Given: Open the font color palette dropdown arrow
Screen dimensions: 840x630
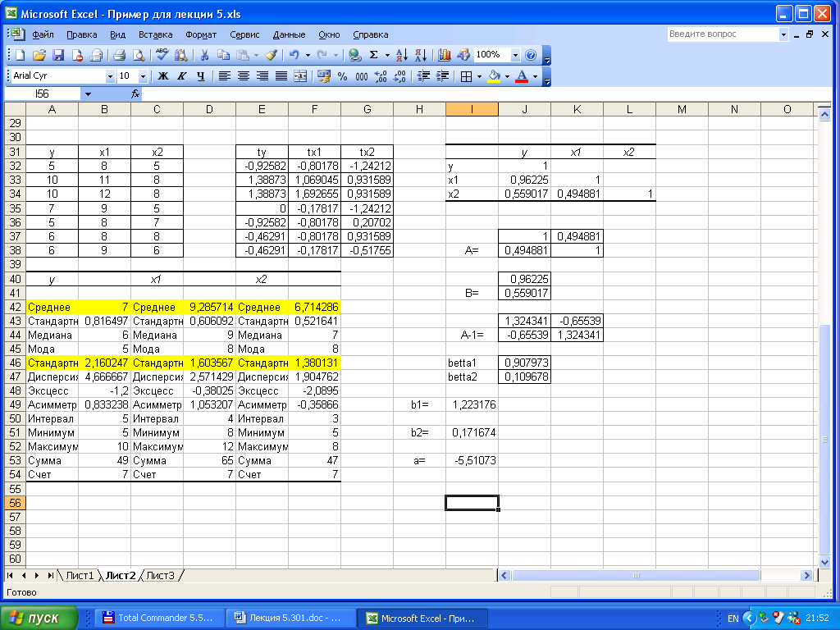Looking at the screenshot, I should coord(535,76).
